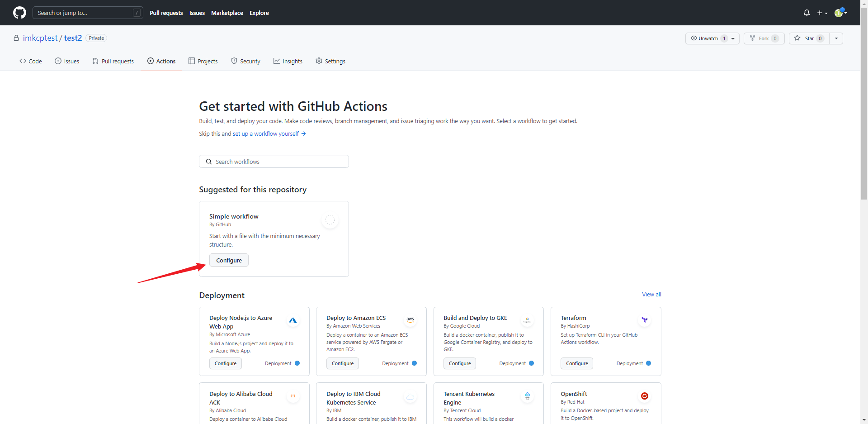Click the Fork button
Viewport: 868px width, 424px height.
pyautogui.click(x=764, y=38)
